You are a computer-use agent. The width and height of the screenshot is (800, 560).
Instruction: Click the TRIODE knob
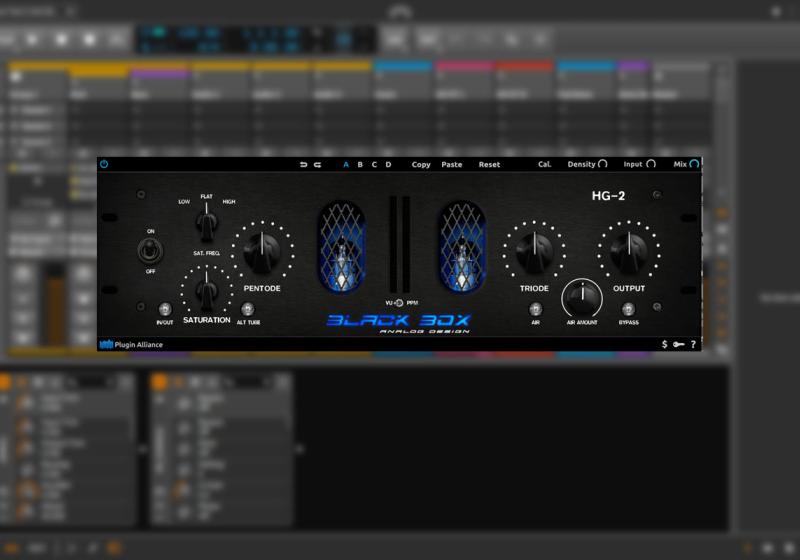(x=535, y=252)
